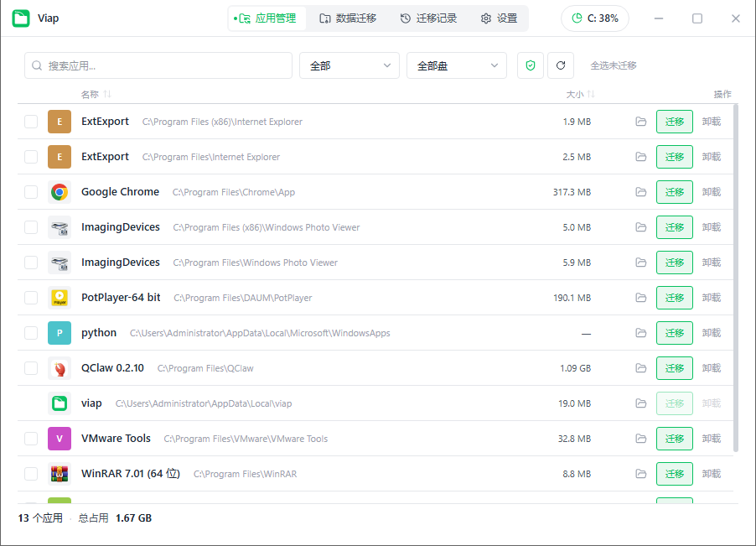Screen dimensions: 756x546
Task: Click the viap green app icon in list
Action: click(60, 403)
